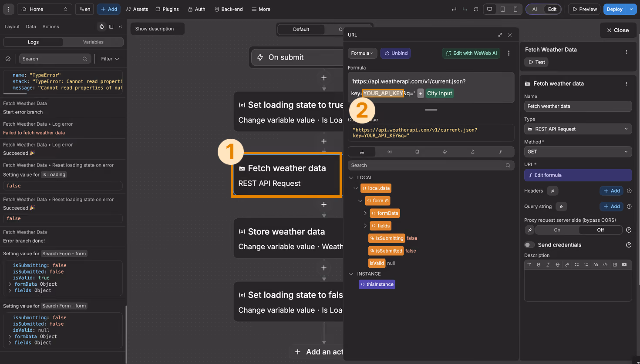
Task: Open the bug debugger panel icon
Action: (101, 27)
